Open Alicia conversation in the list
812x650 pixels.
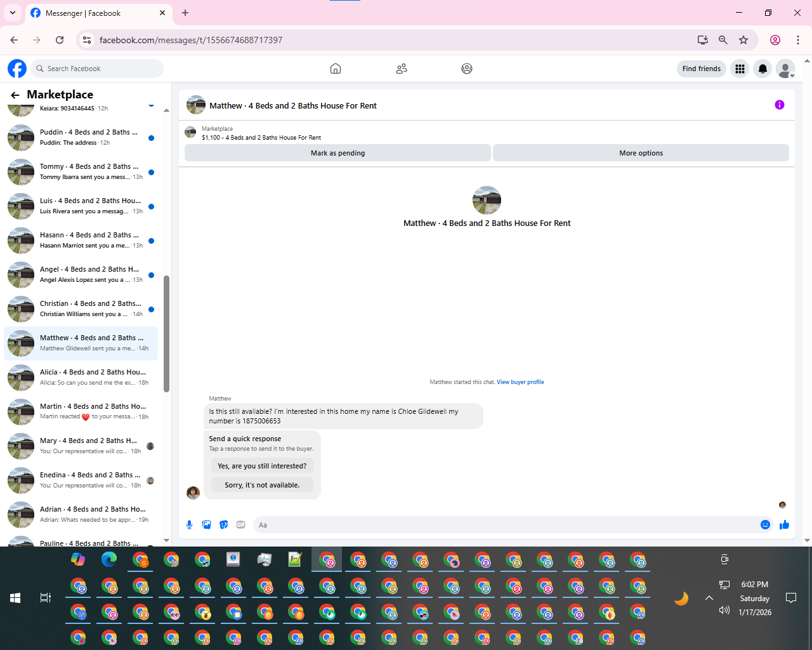(81, 378)
